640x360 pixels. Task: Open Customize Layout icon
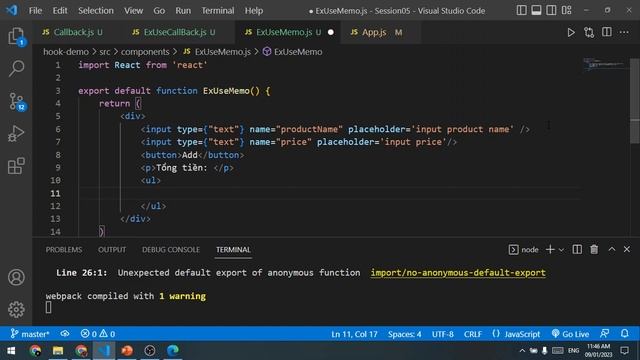coord(567,10)
